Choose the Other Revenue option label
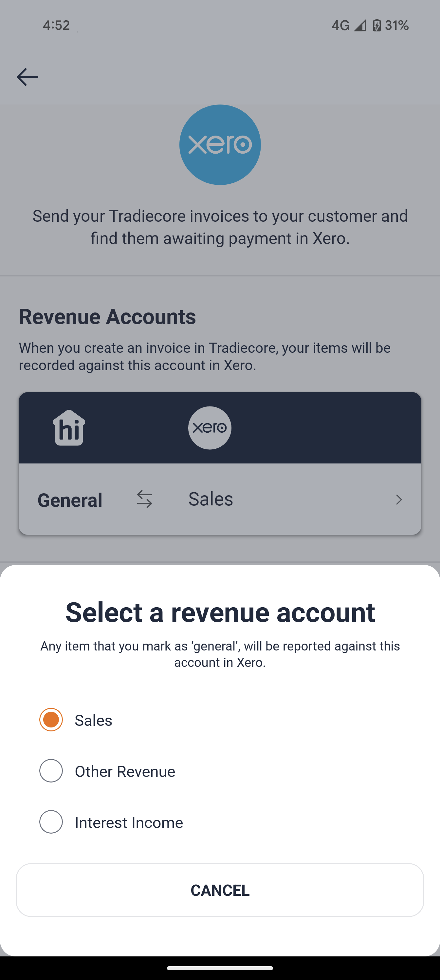 [125, 772]
